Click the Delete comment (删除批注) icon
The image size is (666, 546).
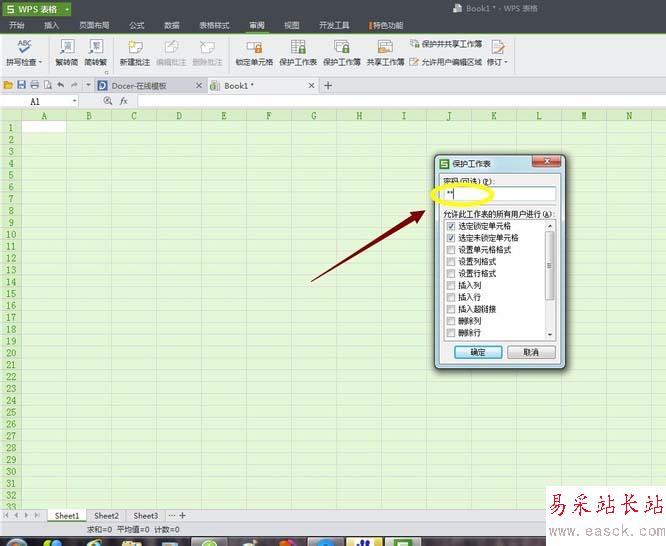(207, 47)
